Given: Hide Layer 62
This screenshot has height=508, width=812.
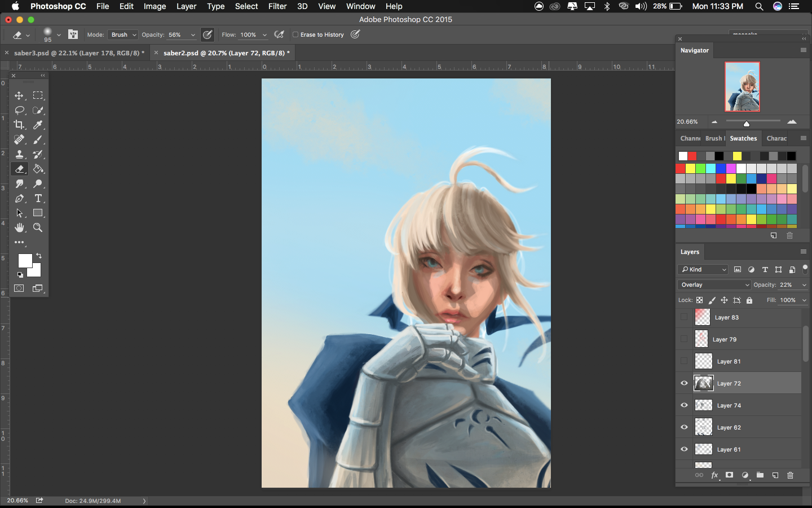Looking at the screenshot, I should click(684, 427).
